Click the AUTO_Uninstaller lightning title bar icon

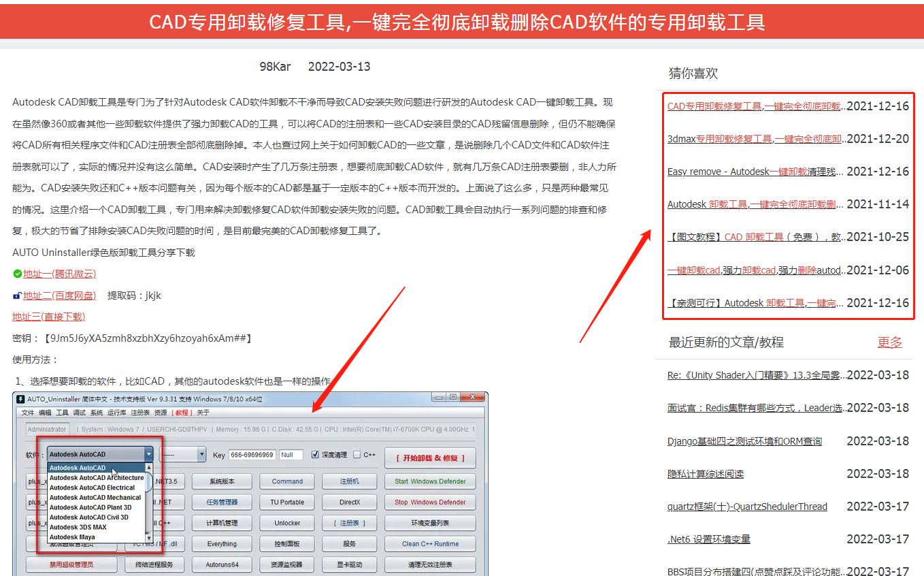click(x=21, y=399)
